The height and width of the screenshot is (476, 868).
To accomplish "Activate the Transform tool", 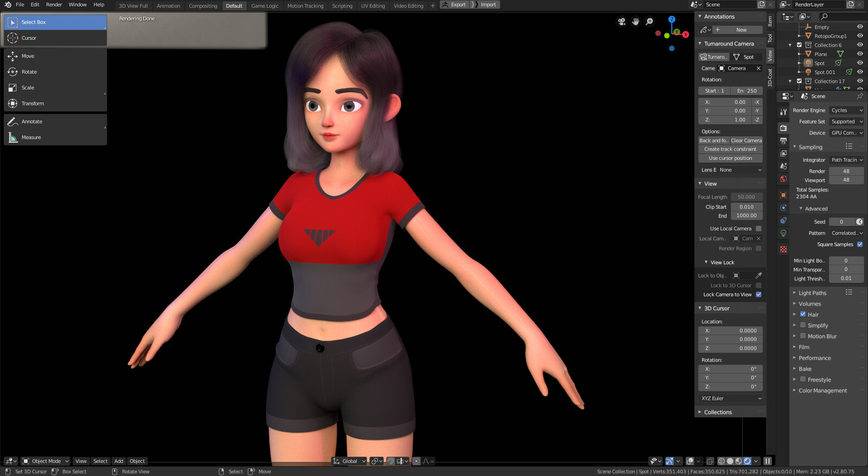I will [x=55, y=103].
